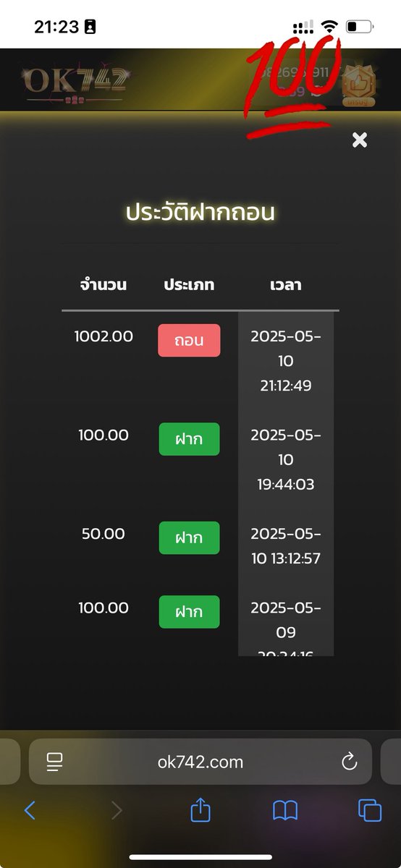Tap the ฝาก badge for the 19:44:03 deposit
This screenshot has width=401, height=868.
tap(189, 439)
